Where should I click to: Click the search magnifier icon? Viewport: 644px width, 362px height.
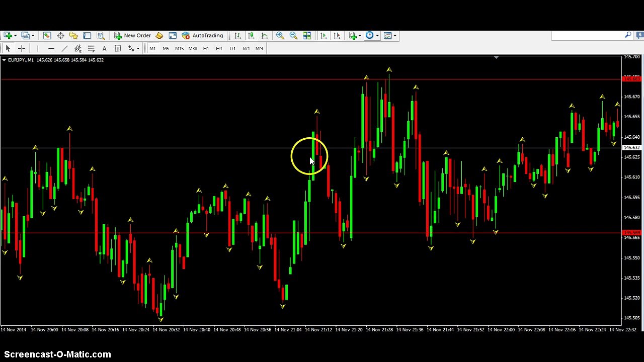tap(628, 35)
